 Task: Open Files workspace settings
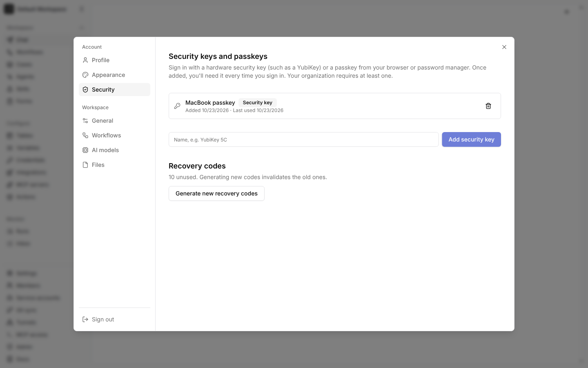coord(114,165)
